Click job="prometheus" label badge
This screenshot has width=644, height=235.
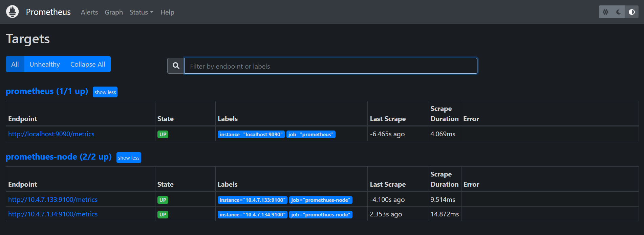click(x=311, y=134)
